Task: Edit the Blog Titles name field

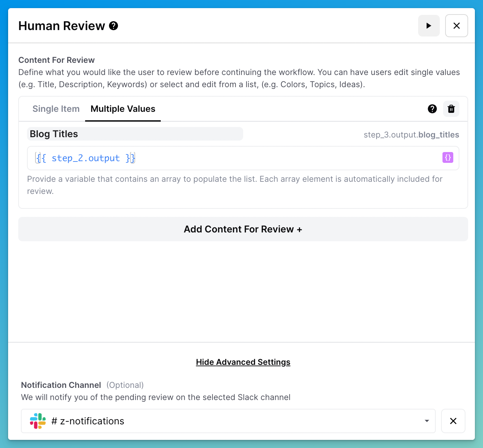Action: point(135,134)
